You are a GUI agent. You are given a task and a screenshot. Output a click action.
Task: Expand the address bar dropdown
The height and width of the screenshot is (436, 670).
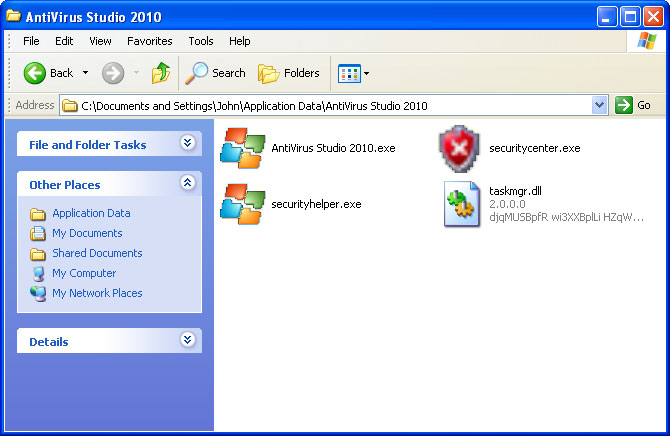(599, 105)
